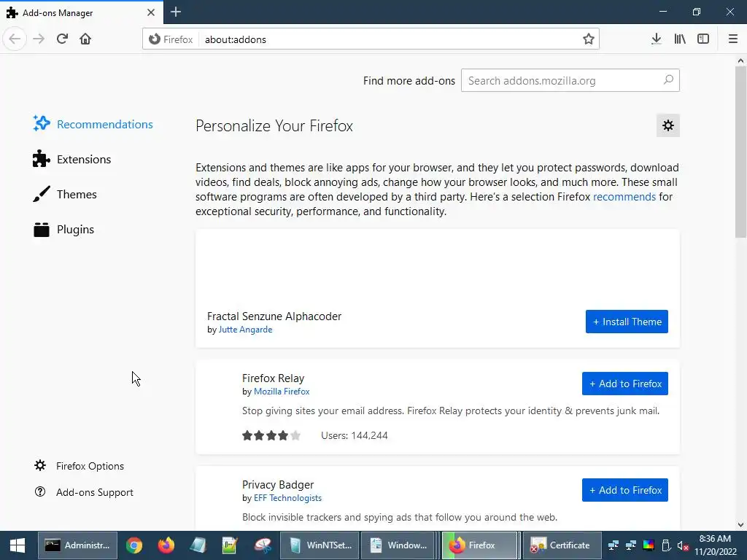
Task: Launch Google Chrome from taskbar
Action: coord(134,545)
